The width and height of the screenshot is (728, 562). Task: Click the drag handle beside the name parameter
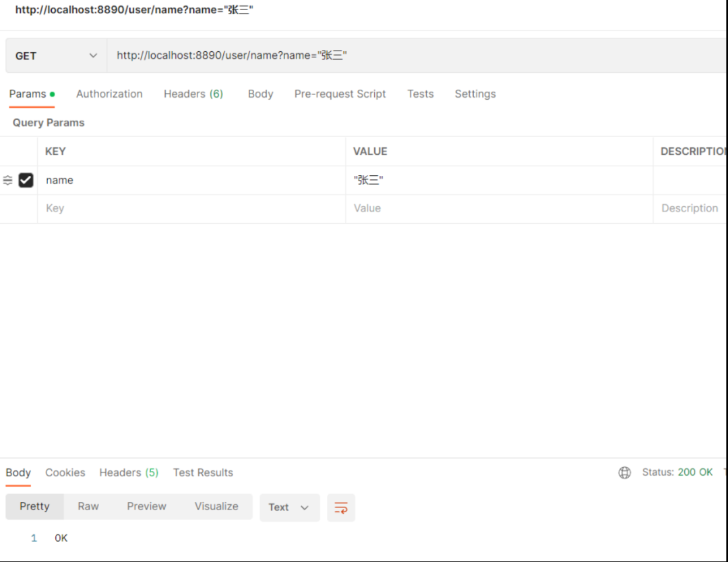pyautogui.click(x=7, y=180)
